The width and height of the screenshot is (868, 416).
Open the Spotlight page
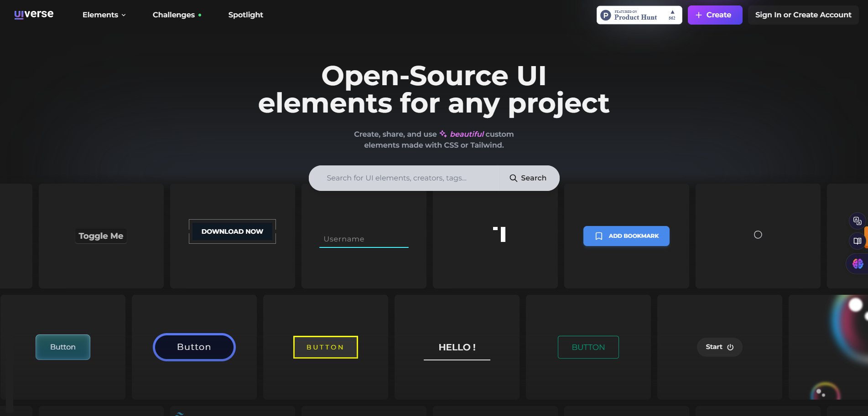pos(245,15)
